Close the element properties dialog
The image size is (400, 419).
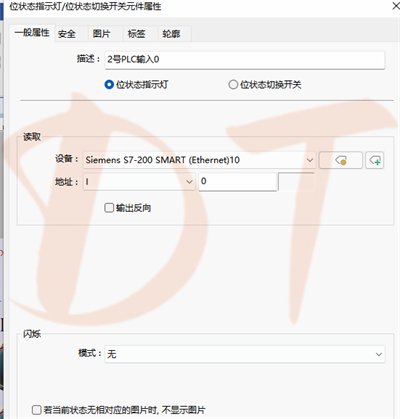[x=396, y=6]
